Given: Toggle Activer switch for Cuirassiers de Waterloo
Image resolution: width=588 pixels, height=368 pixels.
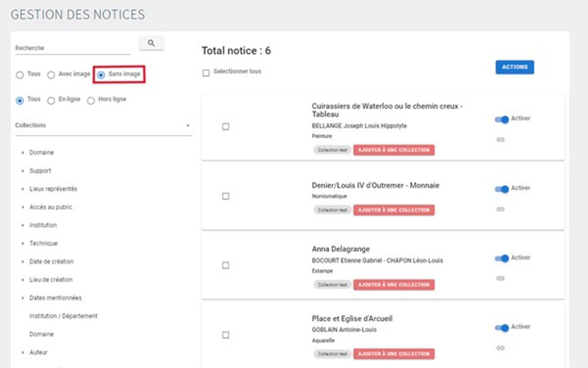Looking at the screenshot, I should [502, 119].
